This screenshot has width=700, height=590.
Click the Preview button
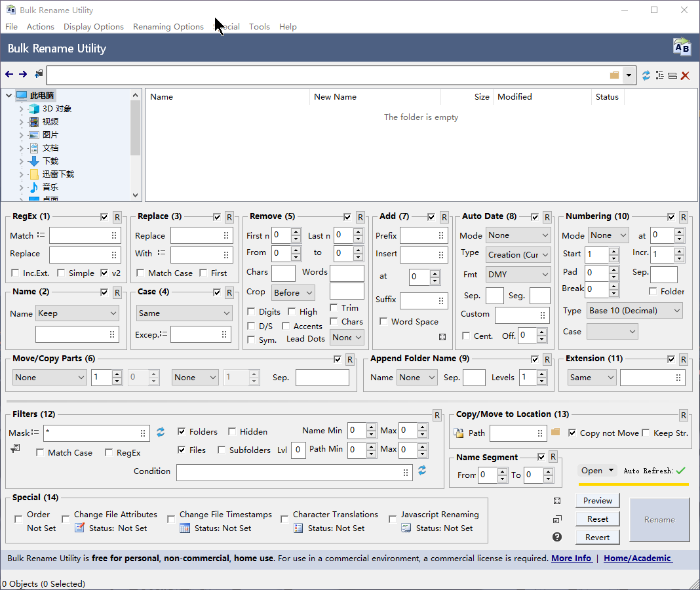click(597, 501)
